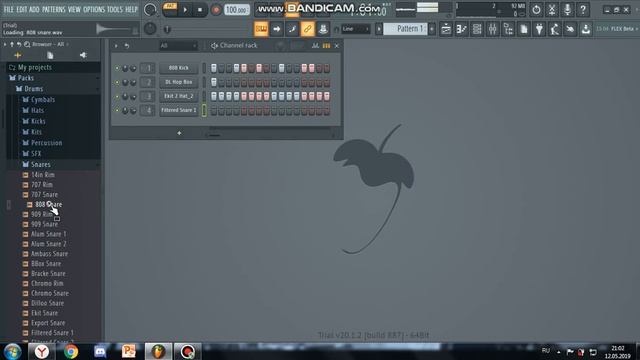Screen dimensions: 640x360
Task: Mute the Ekit 2 Hat_2 channel
Action: click(117, 96)
